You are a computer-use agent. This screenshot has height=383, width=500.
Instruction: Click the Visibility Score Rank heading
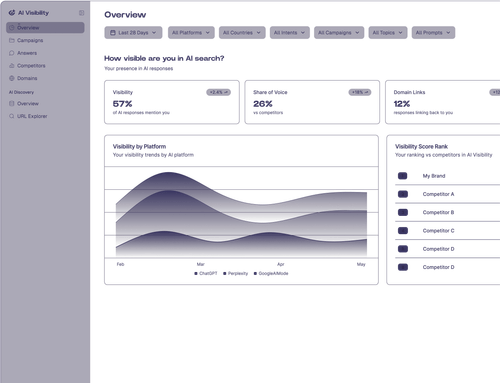tap(421, 146)
